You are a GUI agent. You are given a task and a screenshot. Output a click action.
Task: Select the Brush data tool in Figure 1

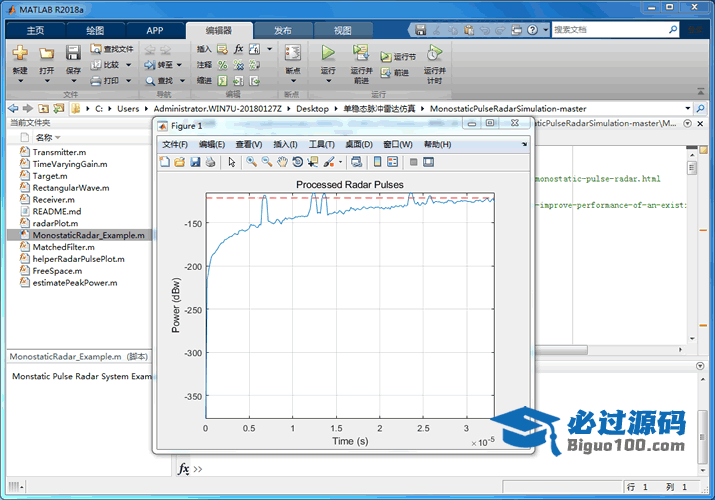pos(328,162)
